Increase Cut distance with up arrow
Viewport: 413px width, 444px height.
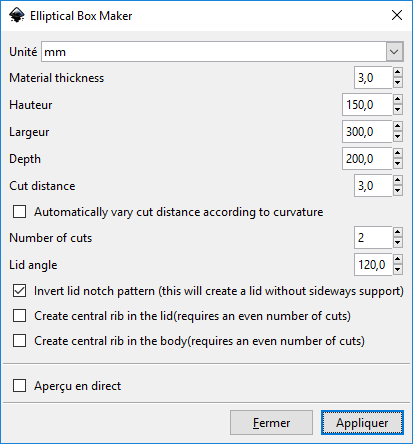tap(397, 180)
